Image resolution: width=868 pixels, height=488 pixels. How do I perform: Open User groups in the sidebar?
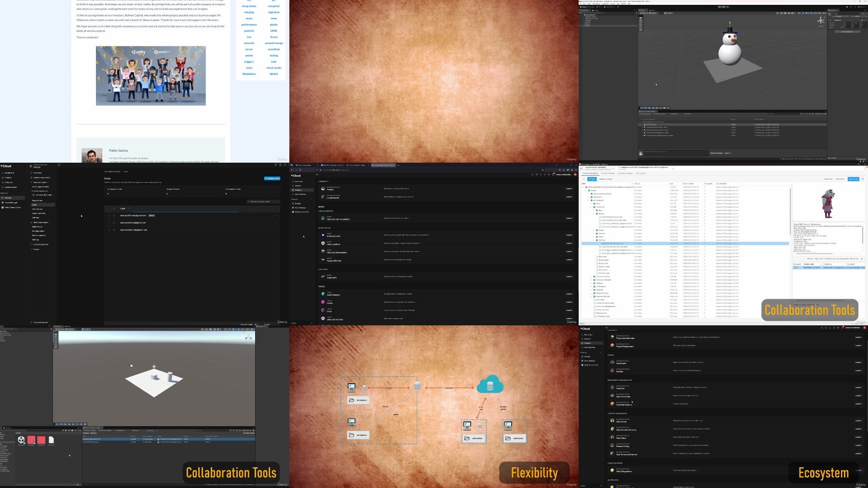[37, 209]
